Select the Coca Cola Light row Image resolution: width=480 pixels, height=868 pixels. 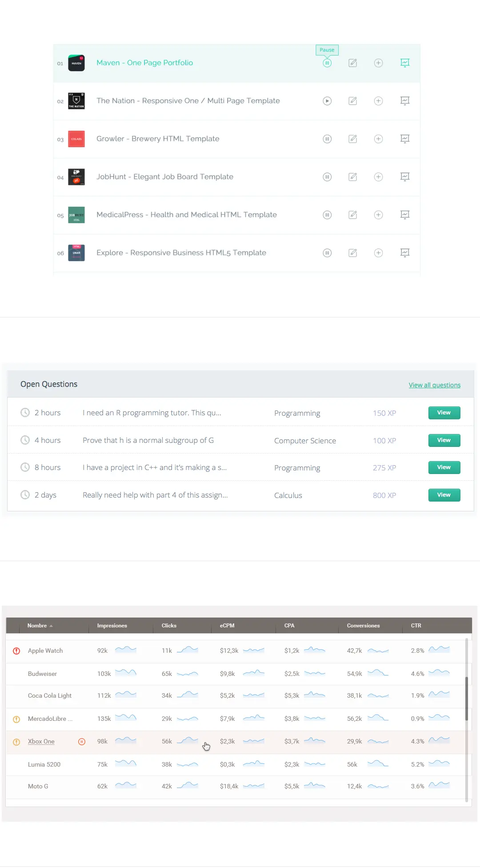(x=236, y=696)
